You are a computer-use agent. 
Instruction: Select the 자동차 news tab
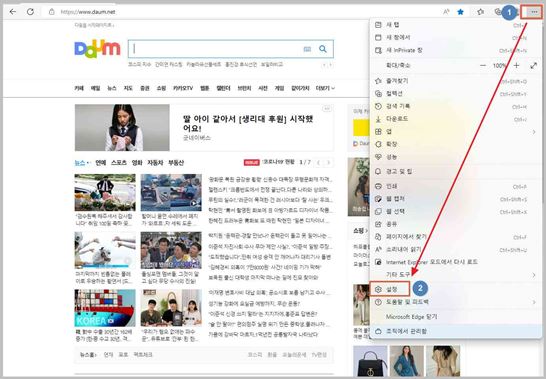155,163
